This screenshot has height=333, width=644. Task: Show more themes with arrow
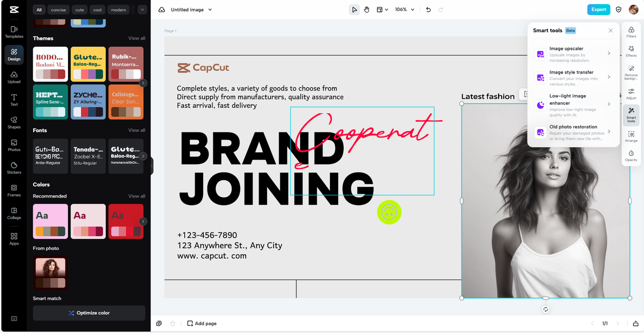coord(143,83)
